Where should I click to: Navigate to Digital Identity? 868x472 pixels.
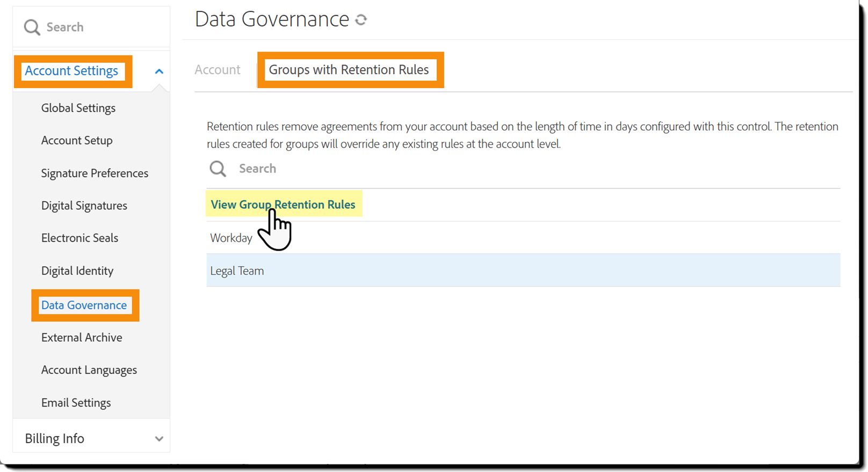point(77,271)
